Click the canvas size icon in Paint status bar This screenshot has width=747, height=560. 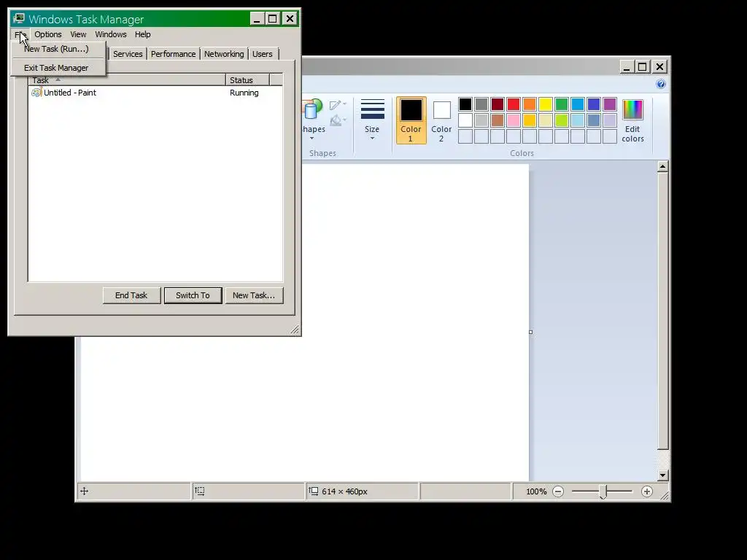313,491
